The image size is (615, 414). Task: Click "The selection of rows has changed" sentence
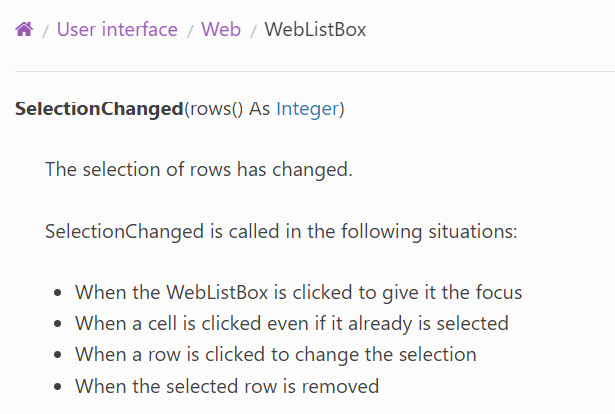198,169
